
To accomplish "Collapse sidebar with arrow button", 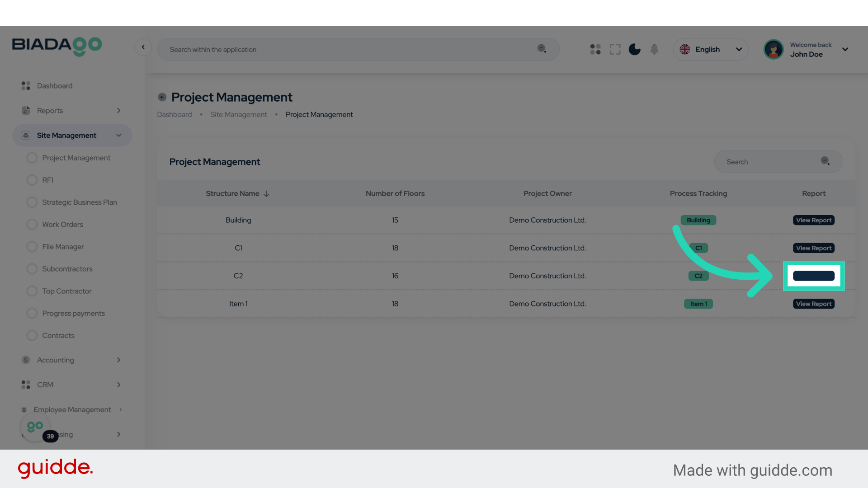I will [143, 47].
